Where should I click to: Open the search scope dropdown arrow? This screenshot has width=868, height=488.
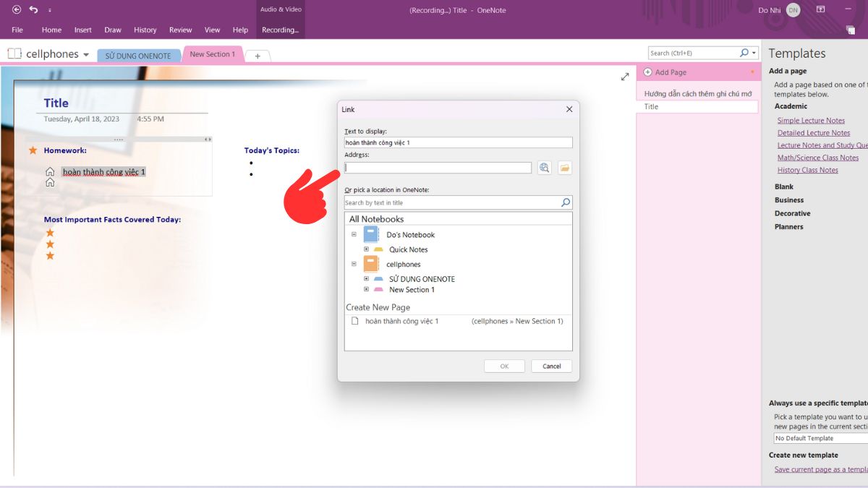pos(754,53)
